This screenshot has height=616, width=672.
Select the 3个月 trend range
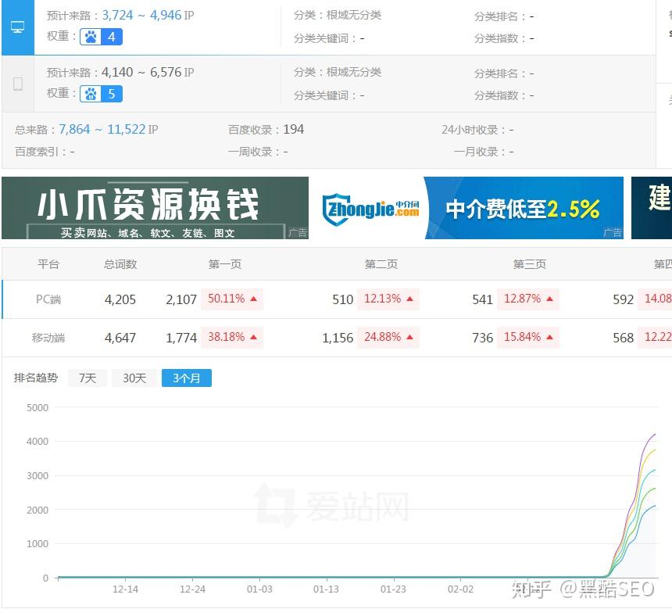[x=187, y=378]
